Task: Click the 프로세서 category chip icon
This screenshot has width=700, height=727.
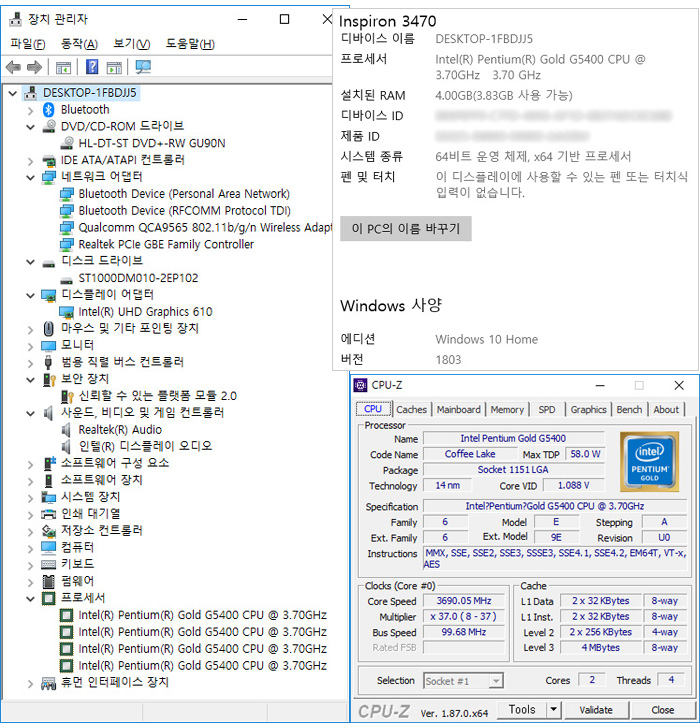Action: [x=49, y=598]
